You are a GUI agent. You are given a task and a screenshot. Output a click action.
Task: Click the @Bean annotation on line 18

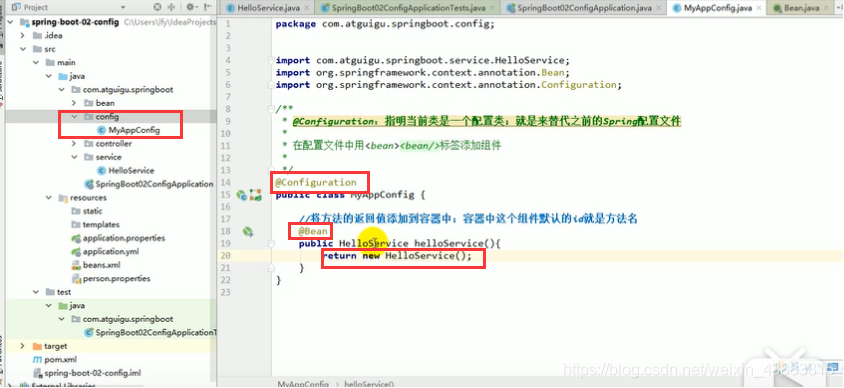click(313, 231)
